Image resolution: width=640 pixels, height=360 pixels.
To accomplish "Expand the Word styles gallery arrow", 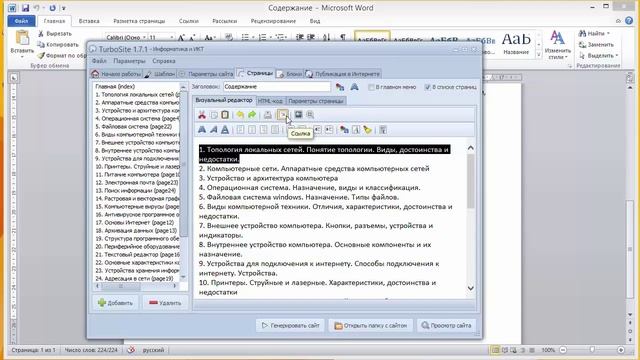I will pos(539,54).
